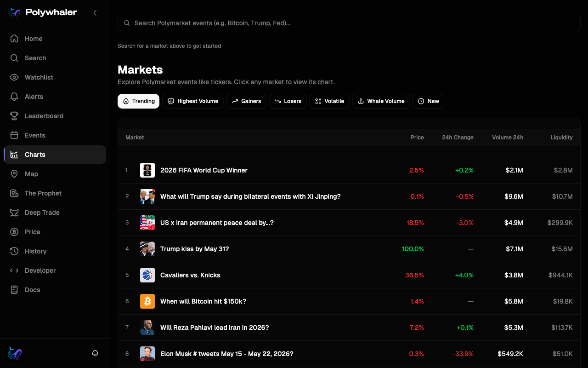588x368 pixels.
Task: Select the Gainers filter tab
Action: tap(246, 101)
